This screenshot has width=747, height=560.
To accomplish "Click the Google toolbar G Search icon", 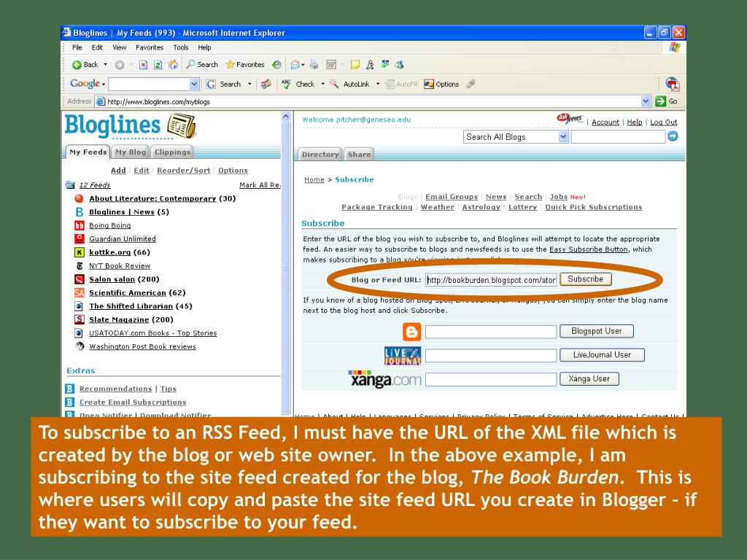I will point(211,85).
